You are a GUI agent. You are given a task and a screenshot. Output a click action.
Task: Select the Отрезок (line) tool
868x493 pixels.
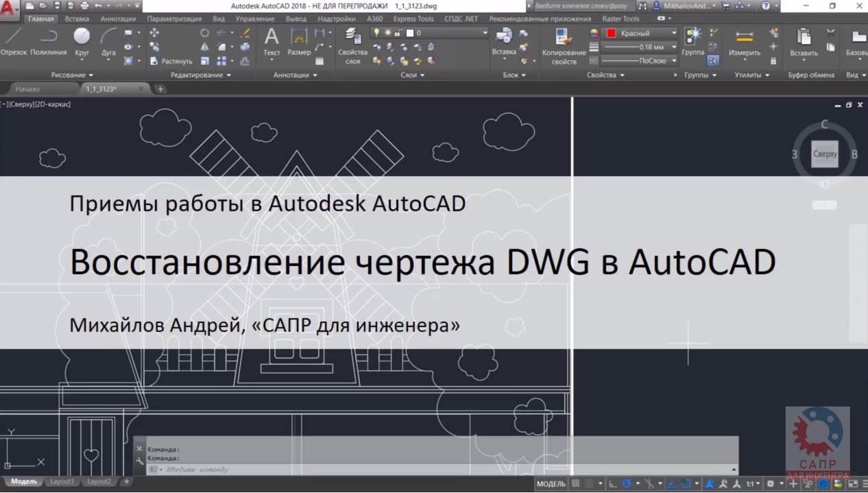(14, 41)
